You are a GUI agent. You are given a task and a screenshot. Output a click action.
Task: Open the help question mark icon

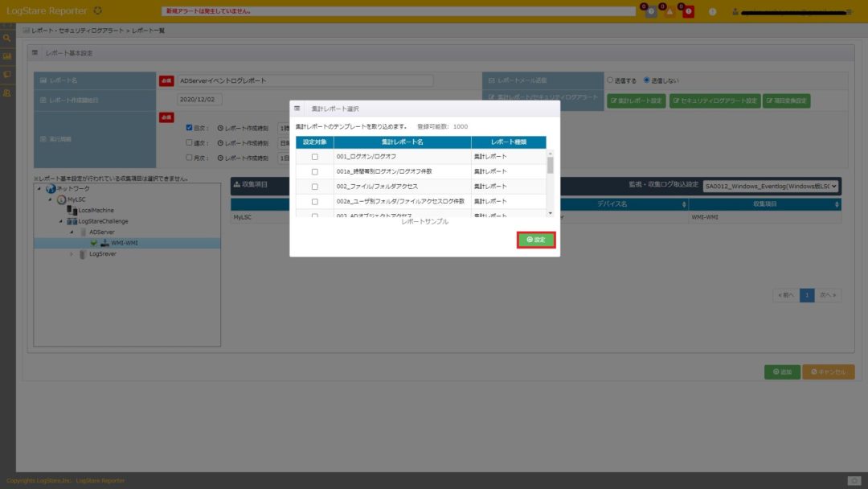click(x=712, y=11)
